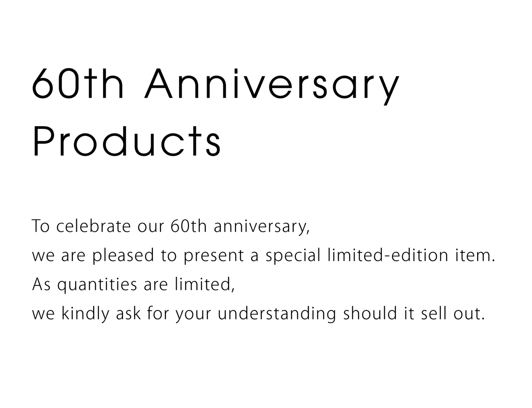Image resolution: width=532 pixels, height=408 pixels.
Task: Click the "Products" heading word
Action: (x=126, y=141)
